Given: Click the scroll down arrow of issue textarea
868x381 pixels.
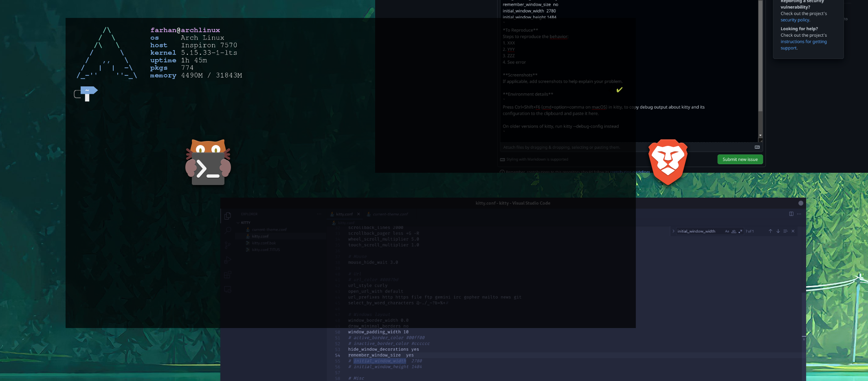Looking at the screenshot, I should coord(760,135).
